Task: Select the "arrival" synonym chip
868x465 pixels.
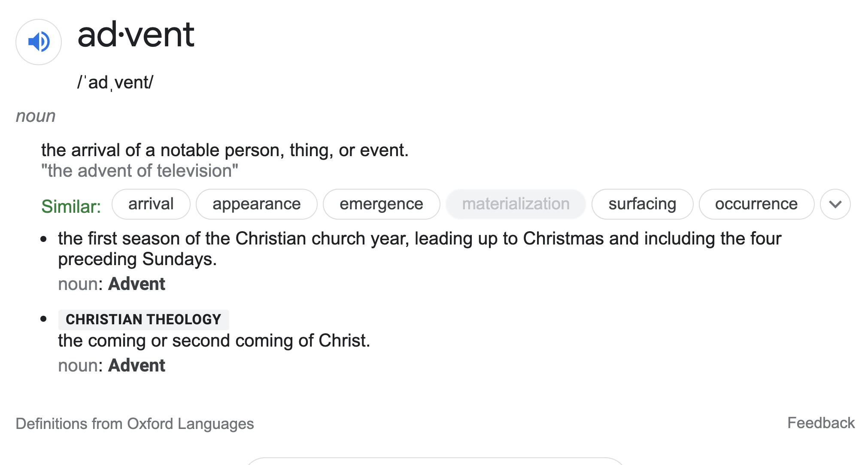Action: pos(151,204)
